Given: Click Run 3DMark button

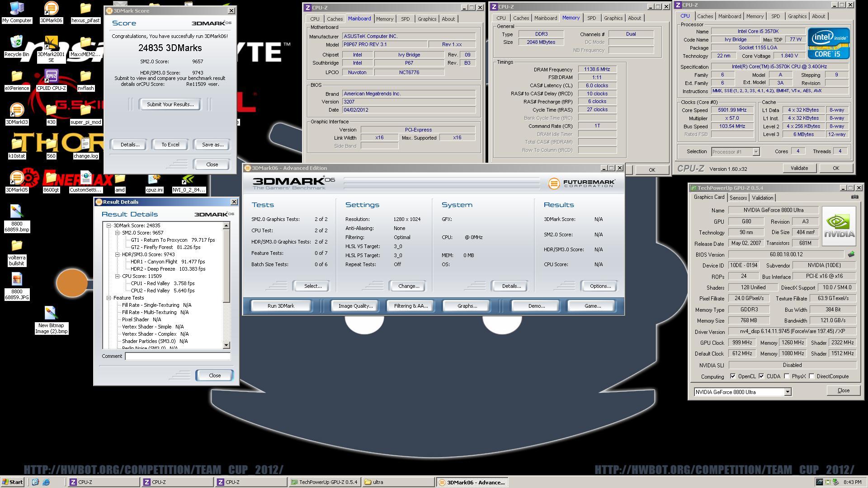Looking at the screenshot, I should (281, 306).
